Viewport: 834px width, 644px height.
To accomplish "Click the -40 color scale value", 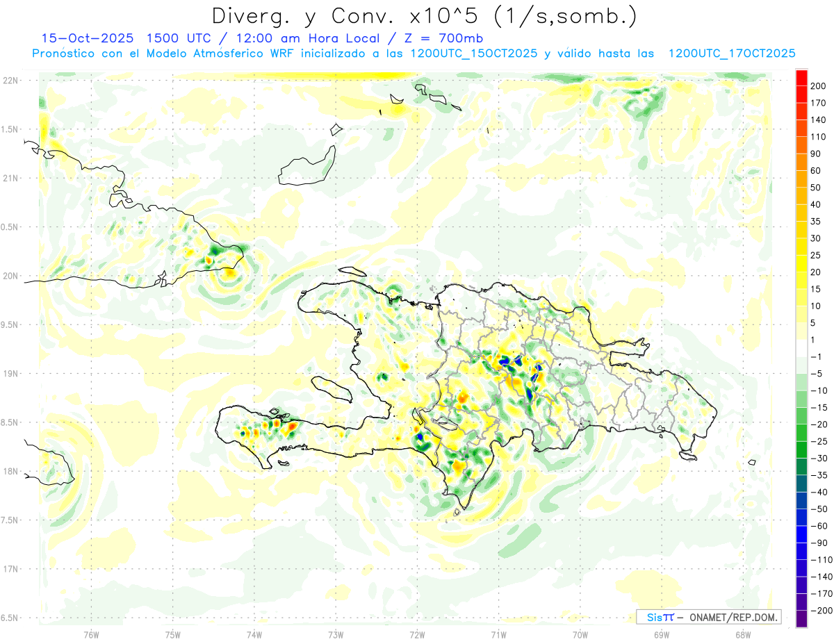I will coord(819,493).
